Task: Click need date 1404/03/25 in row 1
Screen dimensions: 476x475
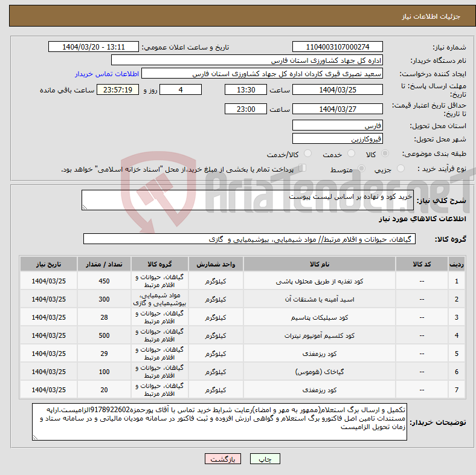Action: pos(48,281)
